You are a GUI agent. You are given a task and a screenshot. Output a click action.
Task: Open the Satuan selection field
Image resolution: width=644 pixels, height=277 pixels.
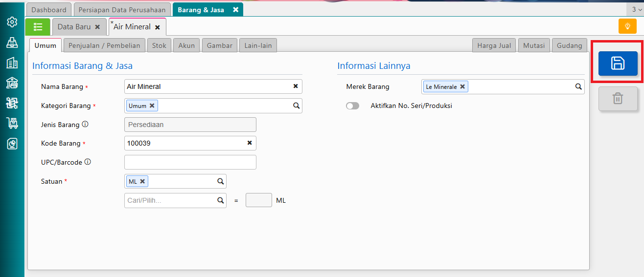(175, 181)
